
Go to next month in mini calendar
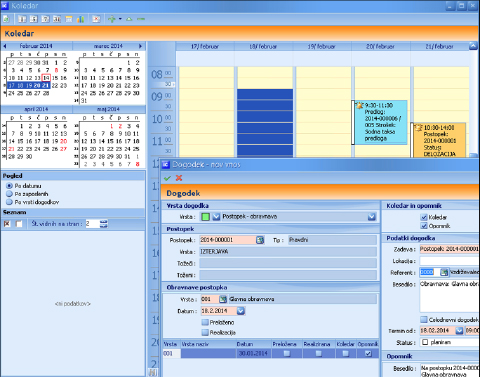click(x=140, y=46)
